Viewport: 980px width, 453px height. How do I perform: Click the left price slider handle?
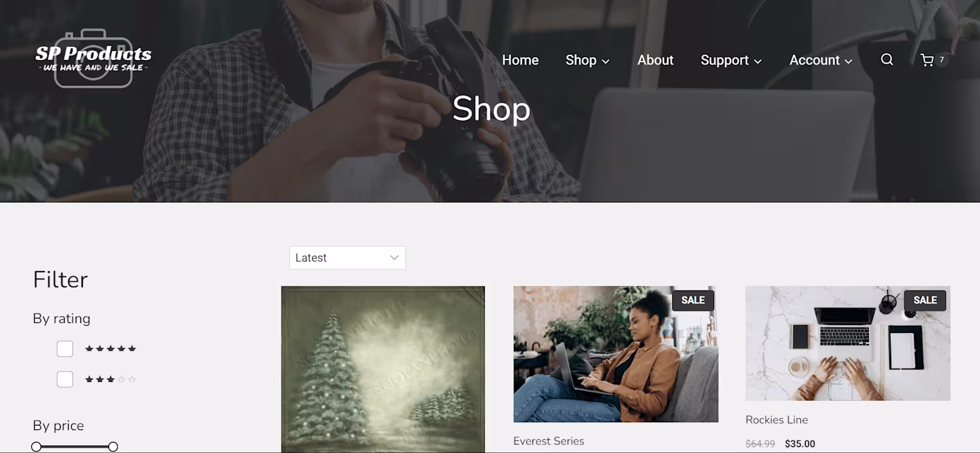tap(37, 446)
